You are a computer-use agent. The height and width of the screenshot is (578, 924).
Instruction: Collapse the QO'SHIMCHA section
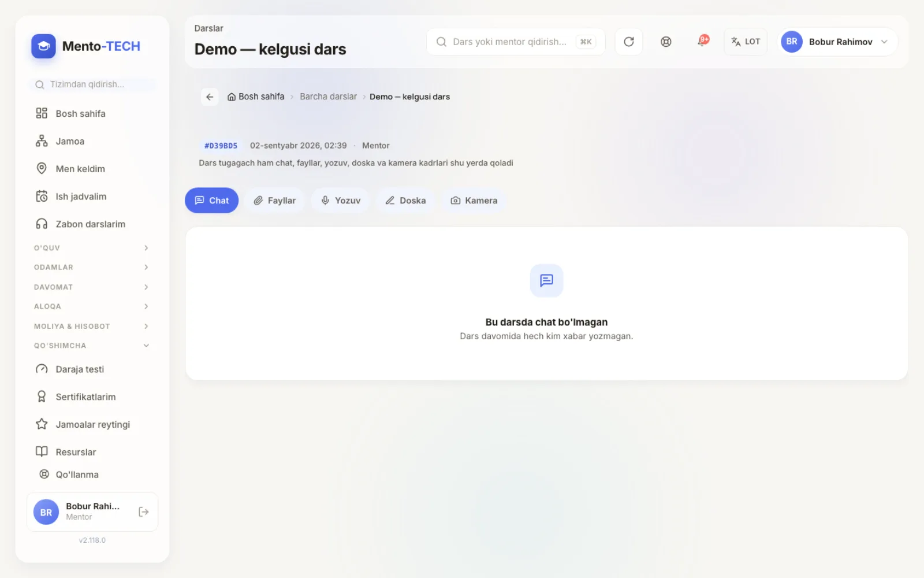pos(92,346)
